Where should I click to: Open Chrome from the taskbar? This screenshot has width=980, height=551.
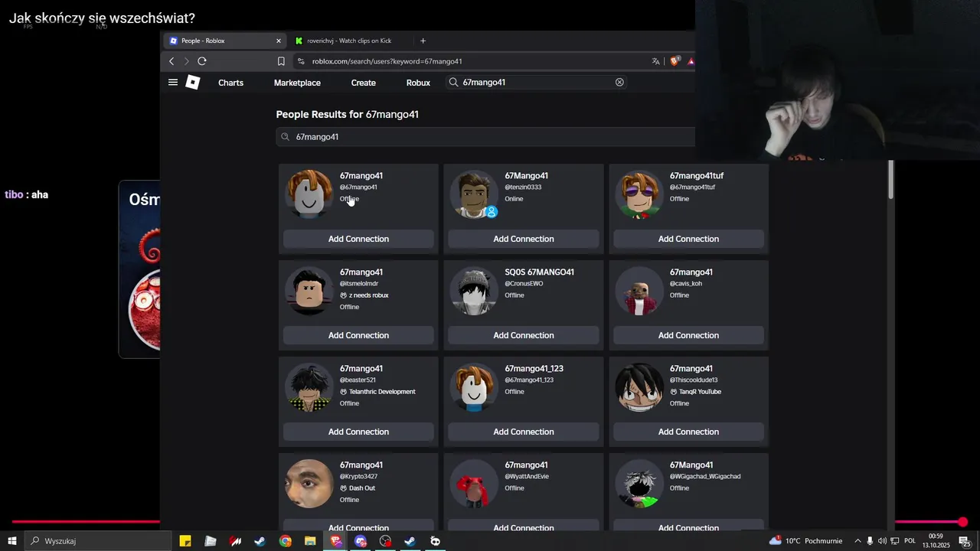286,541
